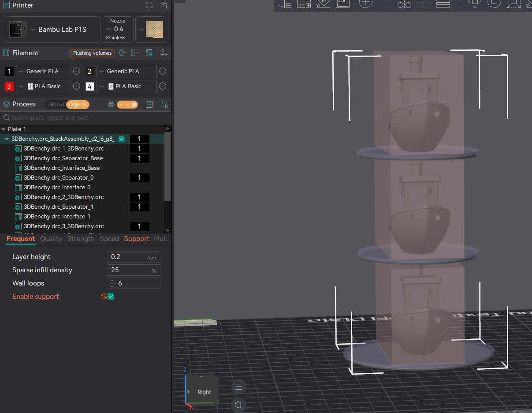This screenshot has height=413, width=532.
Task: Select 3DBenchy.drc_Interface_1 in object list
Action: 57,217
